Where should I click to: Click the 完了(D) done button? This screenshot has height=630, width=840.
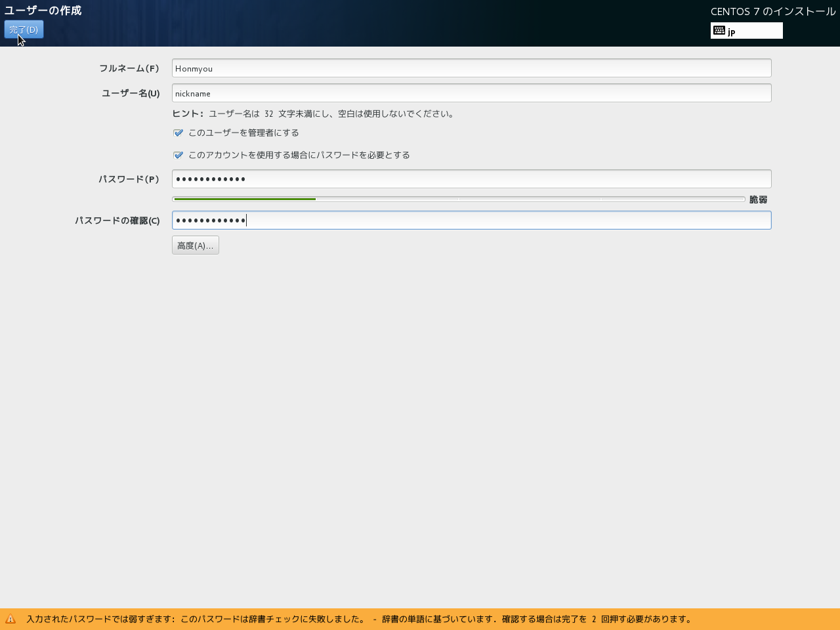(24, 30)
